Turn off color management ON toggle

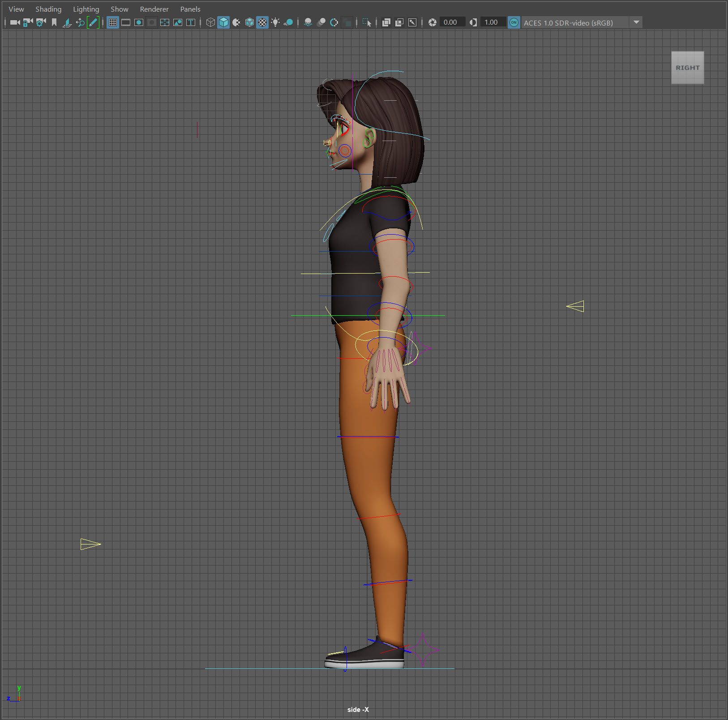click(x=514, y=22)
